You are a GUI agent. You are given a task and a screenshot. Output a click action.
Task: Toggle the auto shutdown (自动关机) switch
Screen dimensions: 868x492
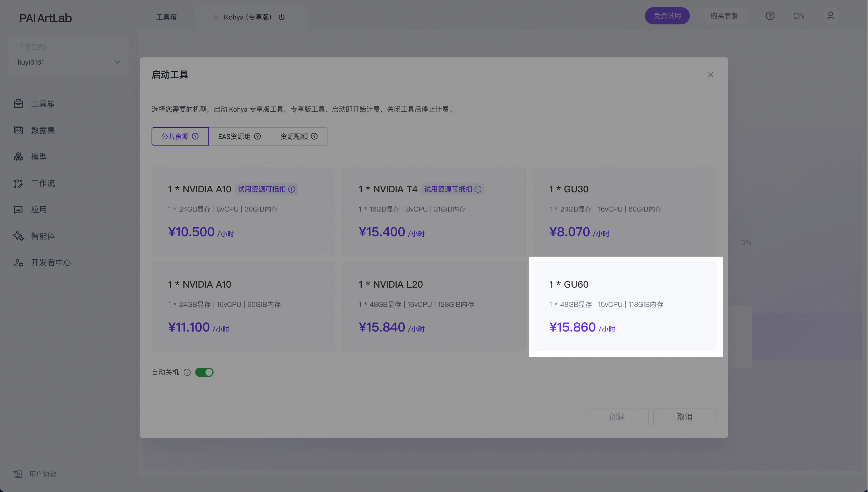coord(204,372)
